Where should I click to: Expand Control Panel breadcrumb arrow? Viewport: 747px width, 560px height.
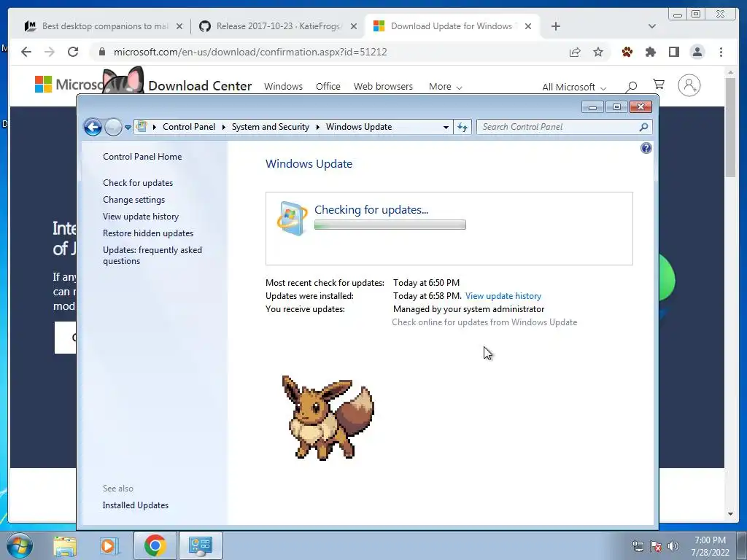point(155,127)
